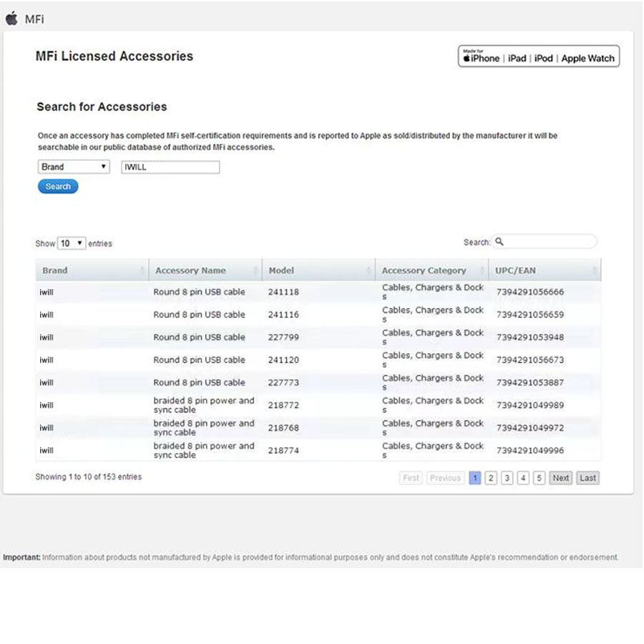644x644 pixels.
Task: Go to page 5
Action: click(x=539, y=478)
